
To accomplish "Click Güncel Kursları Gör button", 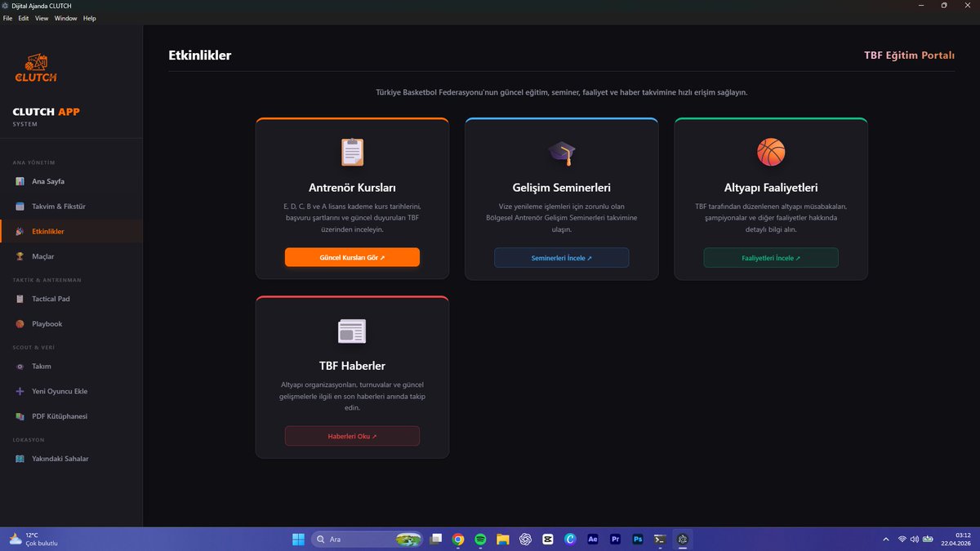I will [352, 256].
